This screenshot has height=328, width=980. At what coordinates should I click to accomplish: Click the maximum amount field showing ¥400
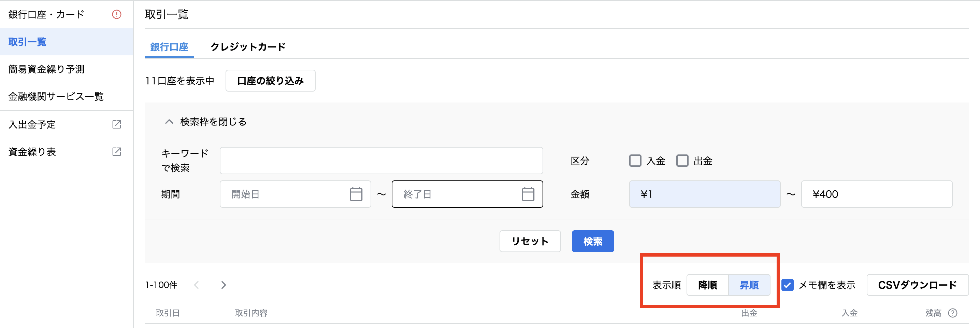point(877,194)
